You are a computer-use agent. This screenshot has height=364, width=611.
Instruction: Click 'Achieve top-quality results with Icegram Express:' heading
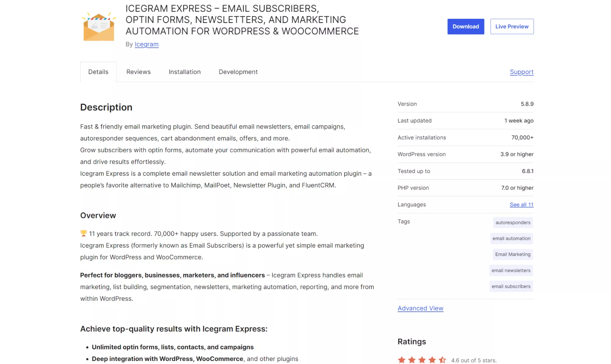point(174,329)
